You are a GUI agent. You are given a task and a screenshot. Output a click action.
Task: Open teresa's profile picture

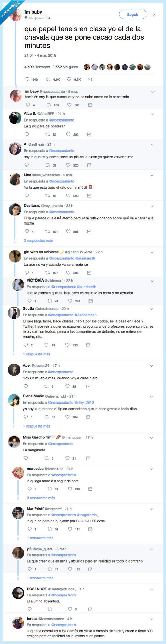point(18,623)
